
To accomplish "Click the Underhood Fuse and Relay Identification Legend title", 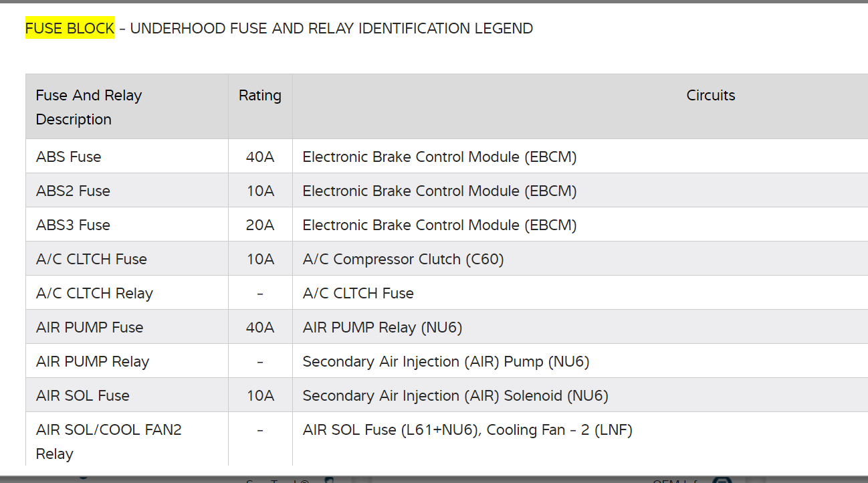I will [331, 28].
